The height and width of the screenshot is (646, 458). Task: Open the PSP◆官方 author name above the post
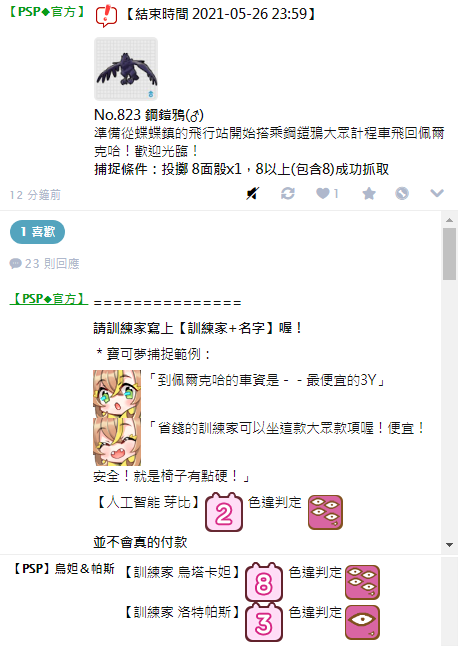point(47,12)
